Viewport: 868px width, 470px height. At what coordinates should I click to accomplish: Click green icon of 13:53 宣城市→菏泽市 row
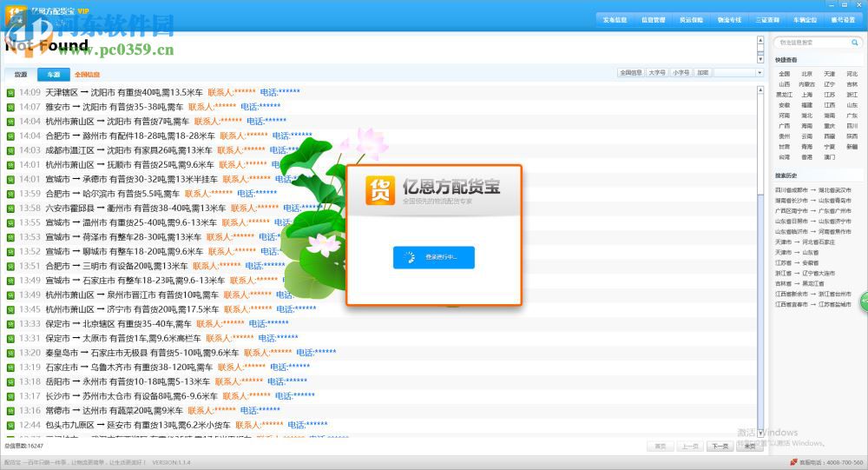click(x=10, y=237)
